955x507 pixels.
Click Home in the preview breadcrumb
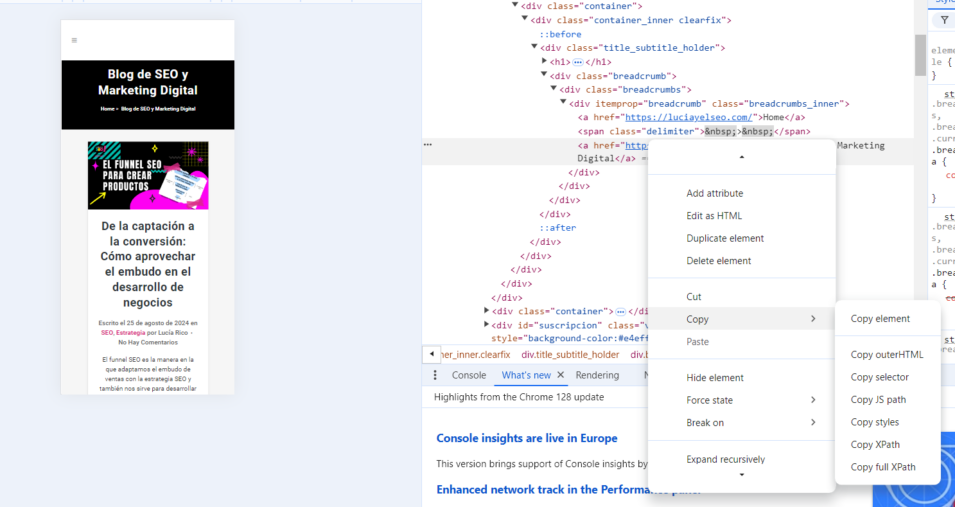pos(107,109)
